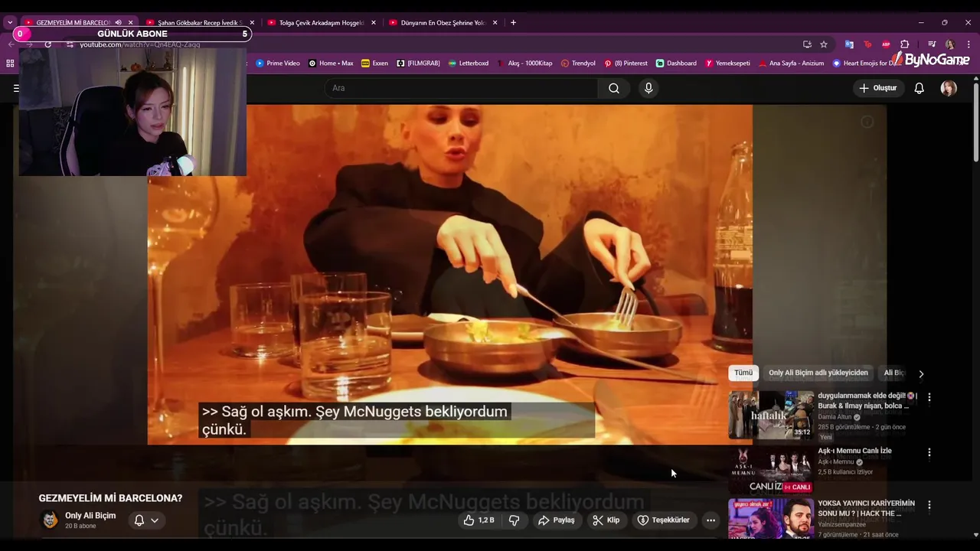
Task: Bookmark this page with star icon
Action: 824,44
